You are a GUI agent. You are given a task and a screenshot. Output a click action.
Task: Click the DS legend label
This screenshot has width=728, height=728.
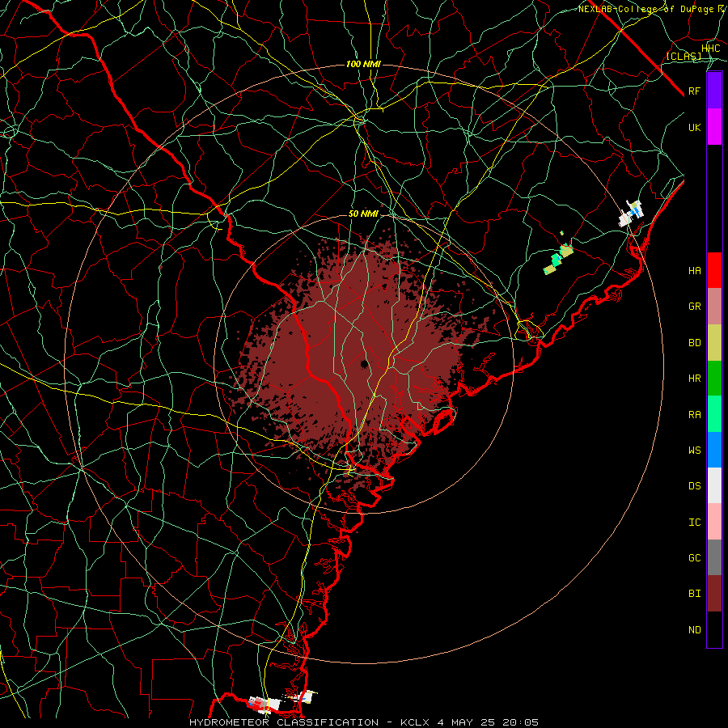(694, 486)
